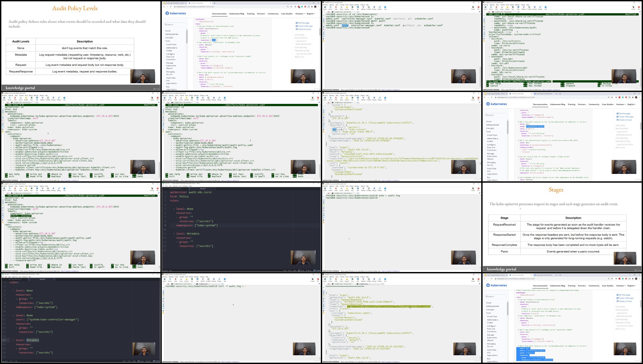
Task: Click "Panic" cell in Stages slide table
Action: click(x=504, y=252)
